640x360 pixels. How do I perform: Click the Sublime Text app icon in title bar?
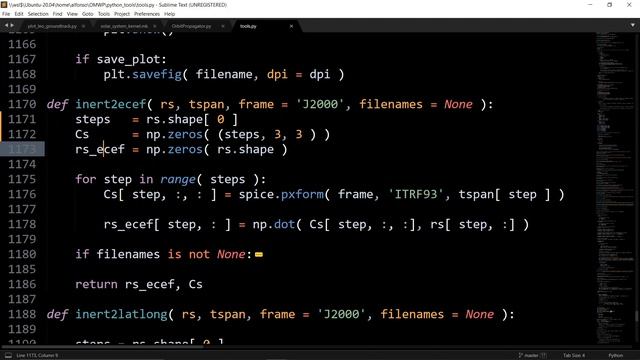[4, 4]
